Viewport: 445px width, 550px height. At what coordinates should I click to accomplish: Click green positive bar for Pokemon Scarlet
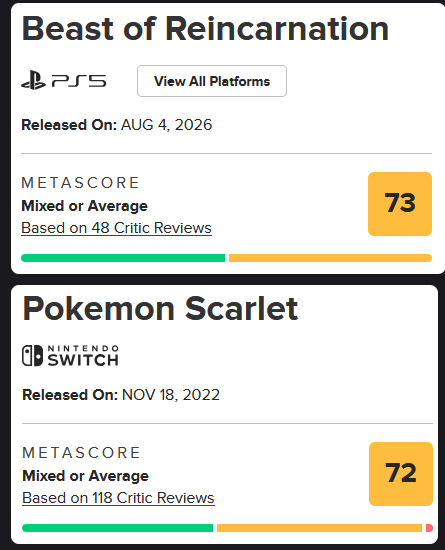point(117,528)
